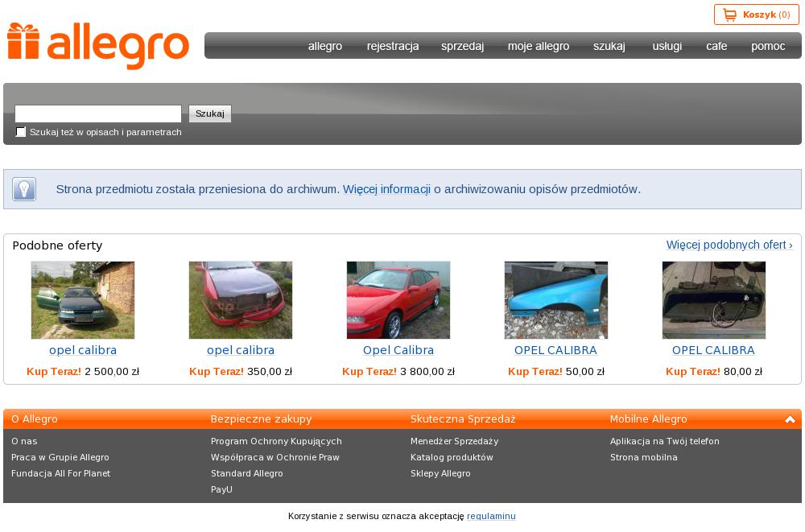Viewport: 805px width, 532px height.
Task: Click the O Allegro footer heading
Action: click(35, 419)
